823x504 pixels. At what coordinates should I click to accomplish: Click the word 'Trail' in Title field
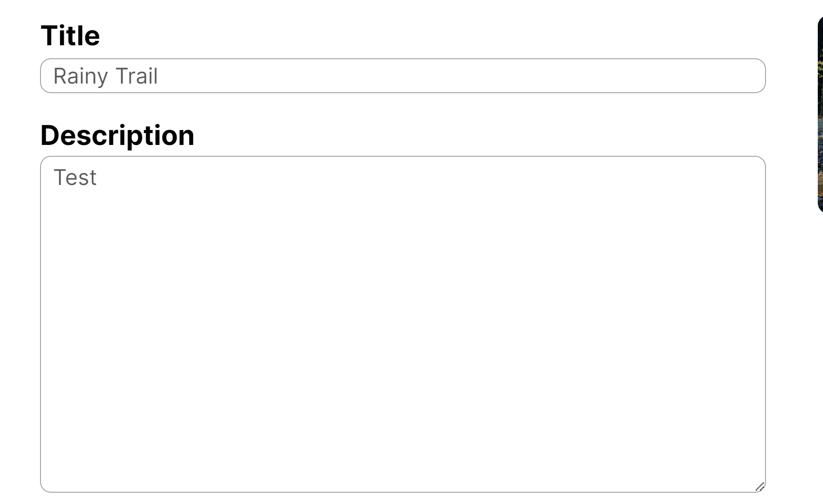click(136, 76)
